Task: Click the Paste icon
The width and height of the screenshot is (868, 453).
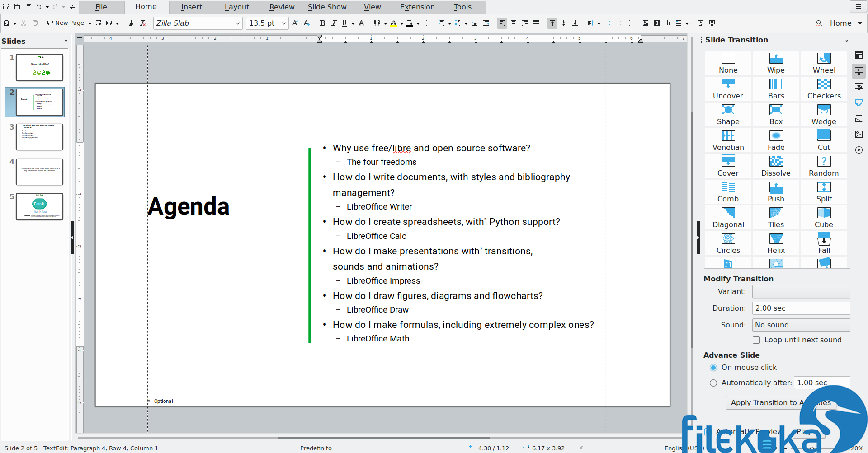Action: 6,23
